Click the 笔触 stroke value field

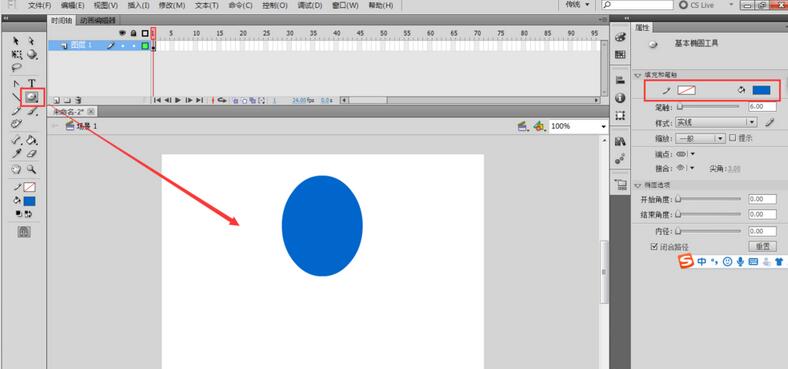[x=762, y=107]
